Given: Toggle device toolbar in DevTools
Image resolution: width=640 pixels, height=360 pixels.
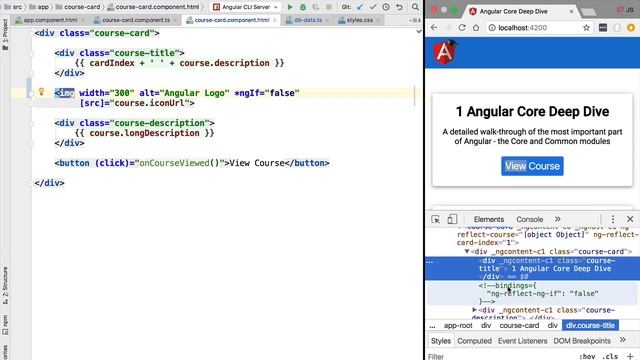Looking at the screenshot, I should [452, 219].
